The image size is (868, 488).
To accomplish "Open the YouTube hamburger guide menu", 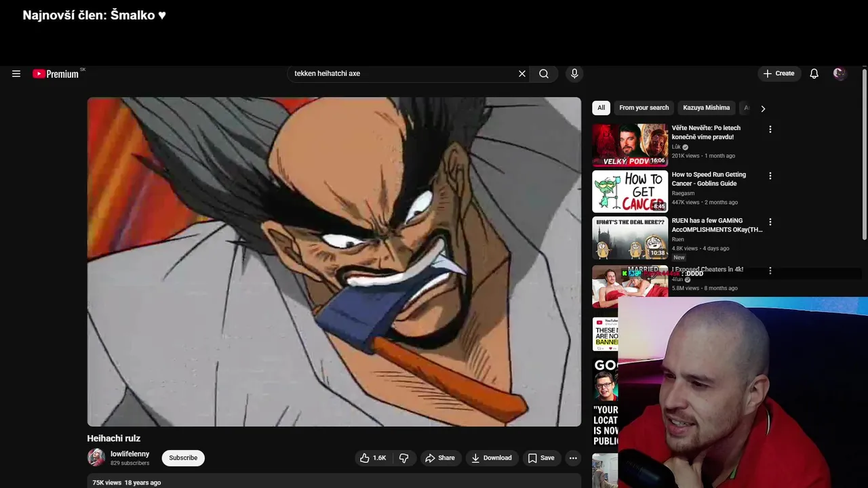I will [16, 74].
